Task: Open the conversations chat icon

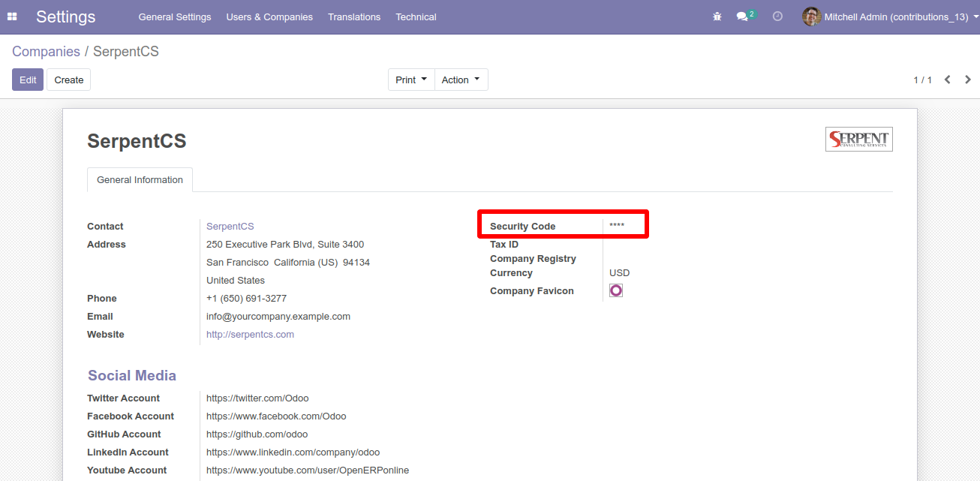Action: tap(742, 17)
